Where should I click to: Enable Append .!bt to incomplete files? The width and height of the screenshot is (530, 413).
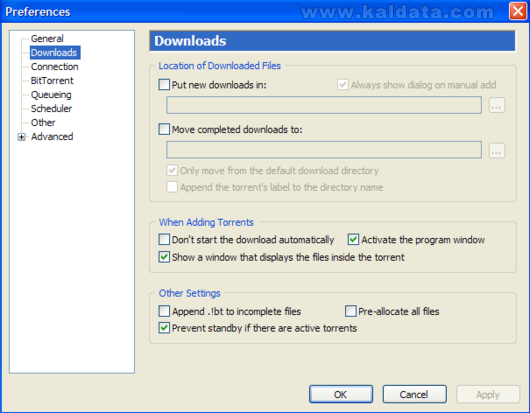click(164, 311)
